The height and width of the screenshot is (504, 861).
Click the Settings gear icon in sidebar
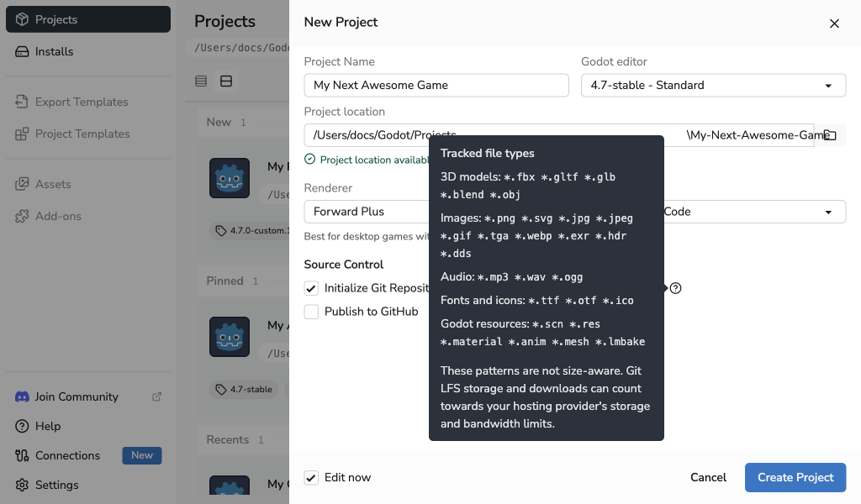click(x=22, y=485)
